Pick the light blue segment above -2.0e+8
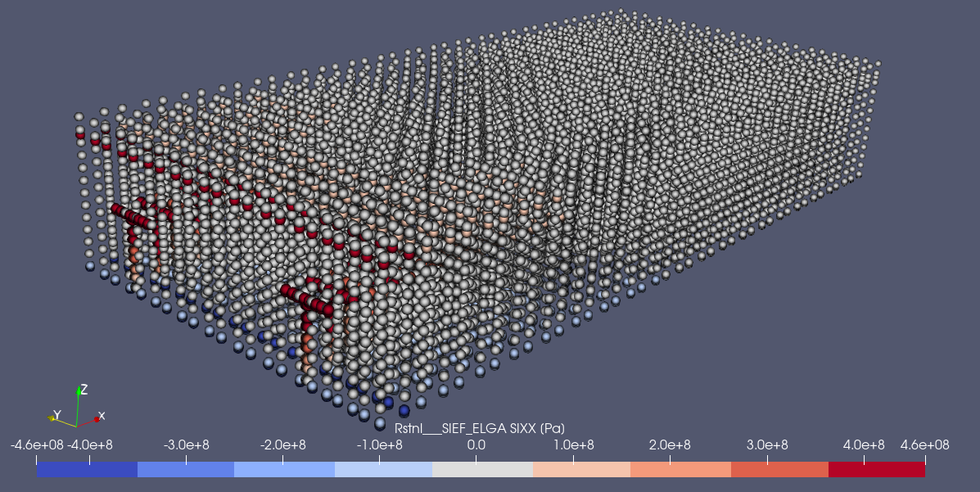The image size is (980, 492). pos(284,469)
